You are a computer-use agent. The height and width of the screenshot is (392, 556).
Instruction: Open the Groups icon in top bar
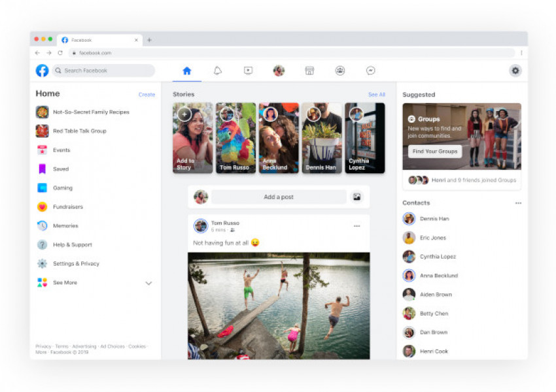340,71
